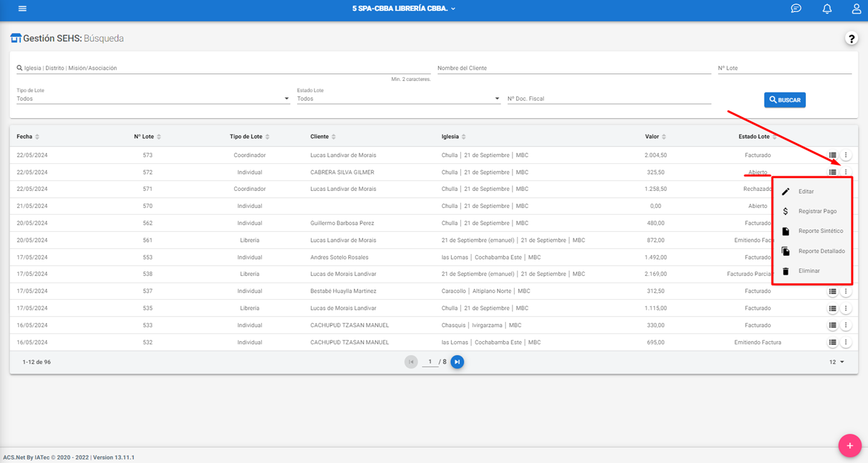Open the three-dot menu for lote 537

tap(846, 291)
